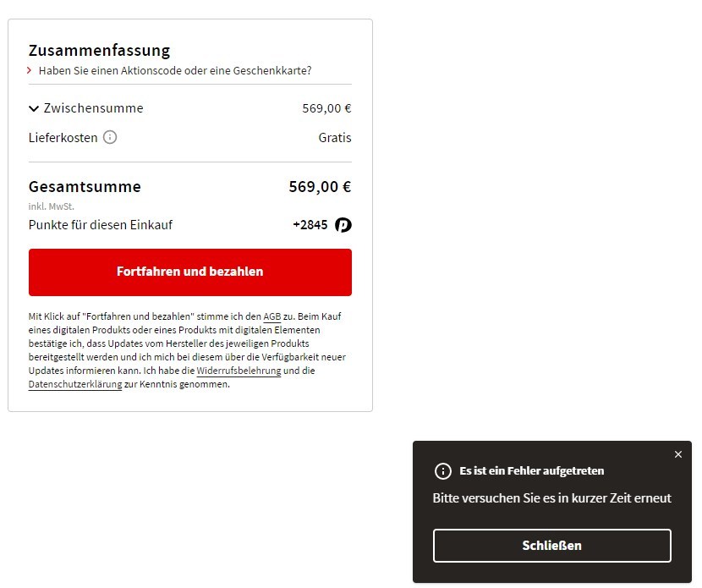Click the Zusammenfassung heading
The width and height of the screenshot is (702, 588).
pos(99,51)
